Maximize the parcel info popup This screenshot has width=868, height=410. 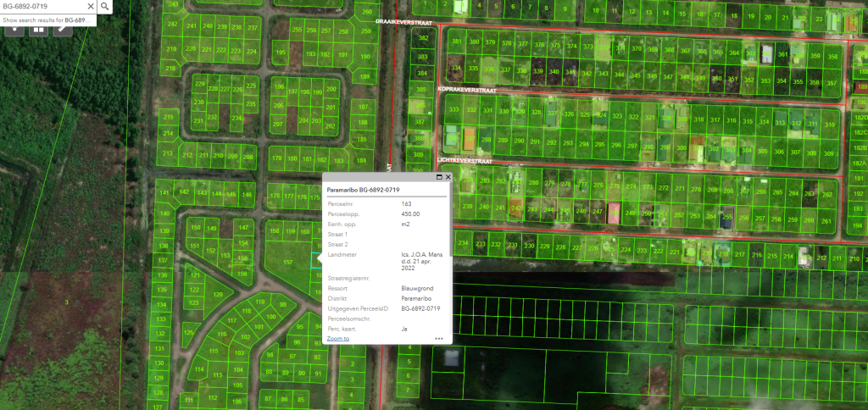pos(439,178)
